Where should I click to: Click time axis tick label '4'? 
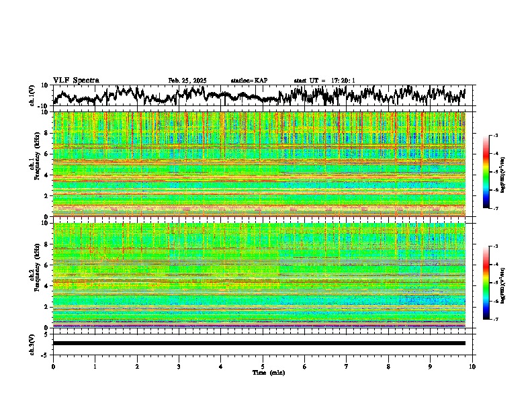pos(221,367)
